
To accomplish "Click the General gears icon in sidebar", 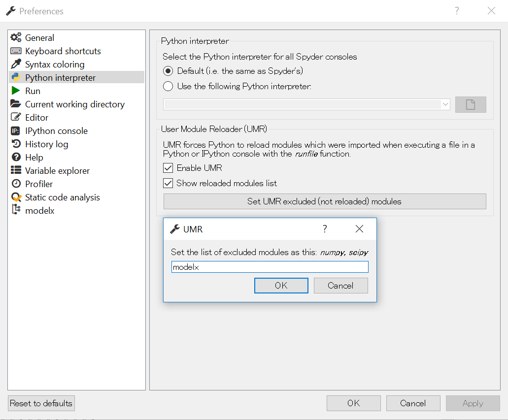I will coord(16,38).
